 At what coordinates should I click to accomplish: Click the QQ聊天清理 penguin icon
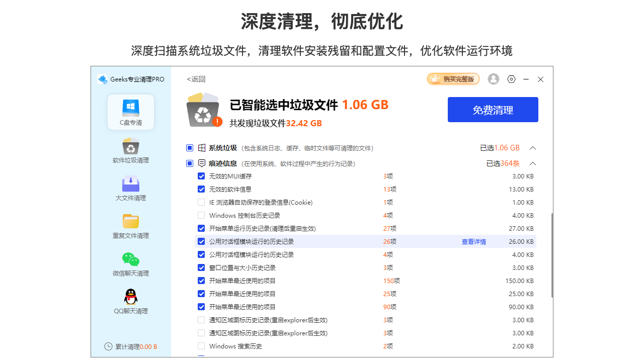[x=131, y=297]
